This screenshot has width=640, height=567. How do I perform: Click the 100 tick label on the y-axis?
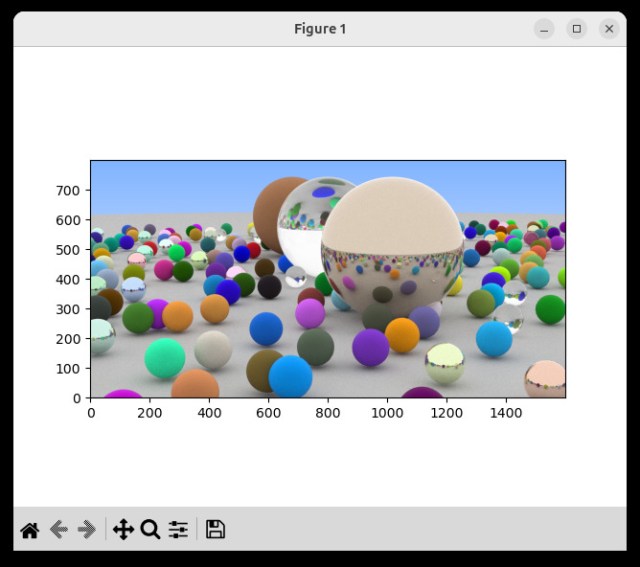coord(70,369)
